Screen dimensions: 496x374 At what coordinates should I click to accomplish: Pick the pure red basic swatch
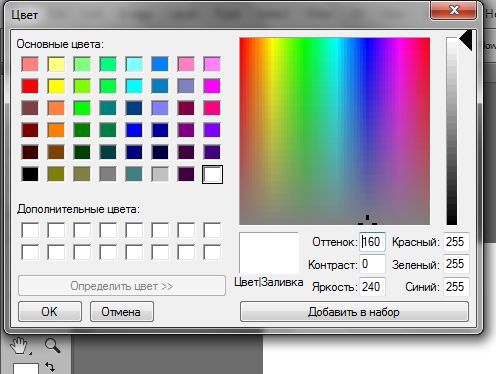tap(30, 86)
